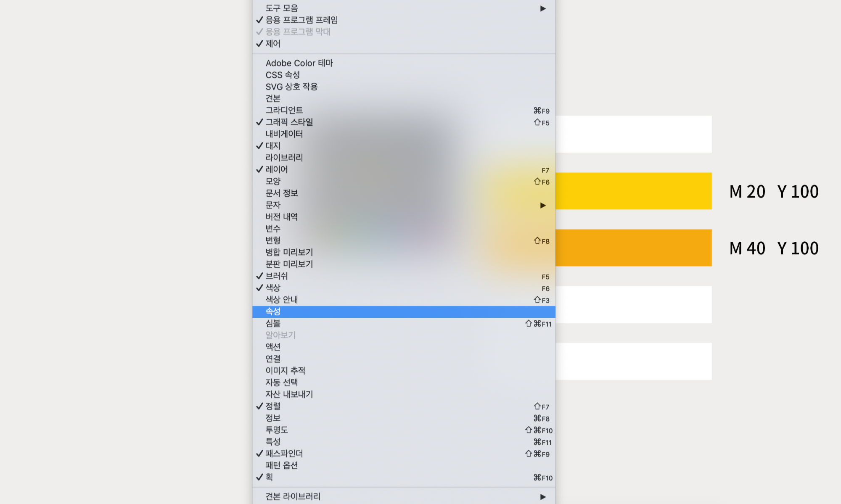The image size is (841, 504).
Task: Open the 자산 내보내기 panel
Action: [289, 394]
